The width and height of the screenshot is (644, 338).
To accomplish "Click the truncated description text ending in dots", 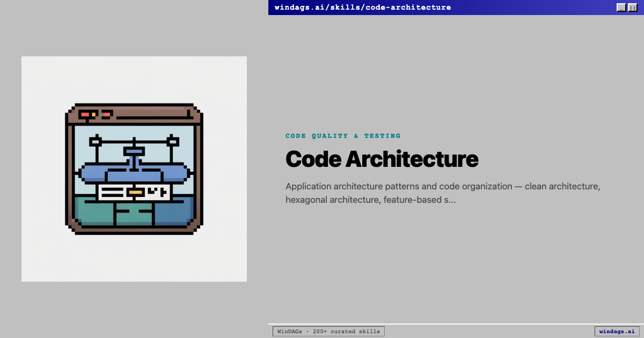I will point(443,193).
